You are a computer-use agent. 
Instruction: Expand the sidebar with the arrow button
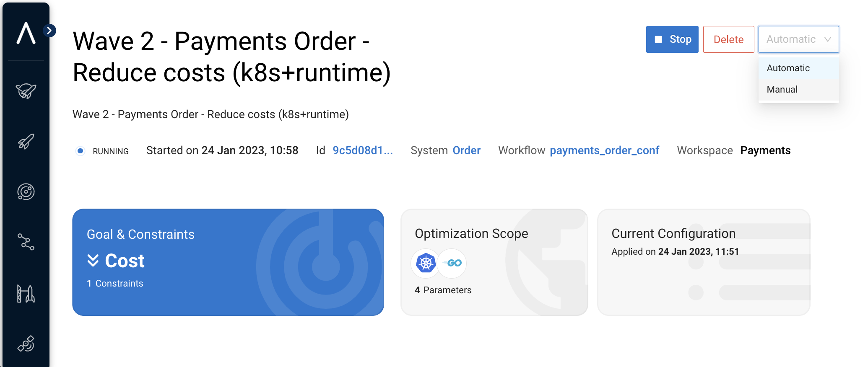pyautogui.click(x=49, y=31)
